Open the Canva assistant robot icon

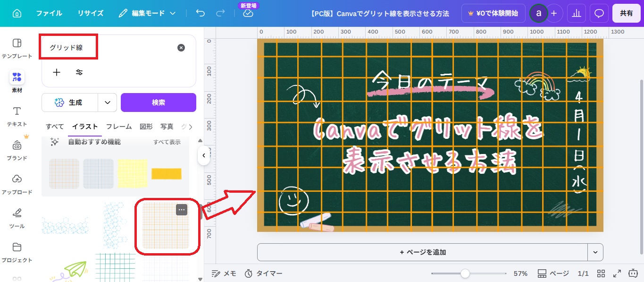[x=633, y=273]
